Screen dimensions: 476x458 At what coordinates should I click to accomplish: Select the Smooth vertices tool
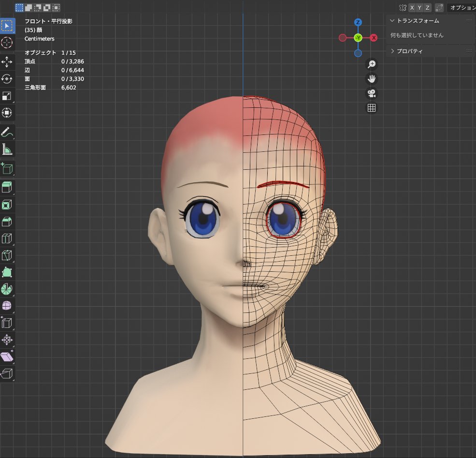point(7,306)
